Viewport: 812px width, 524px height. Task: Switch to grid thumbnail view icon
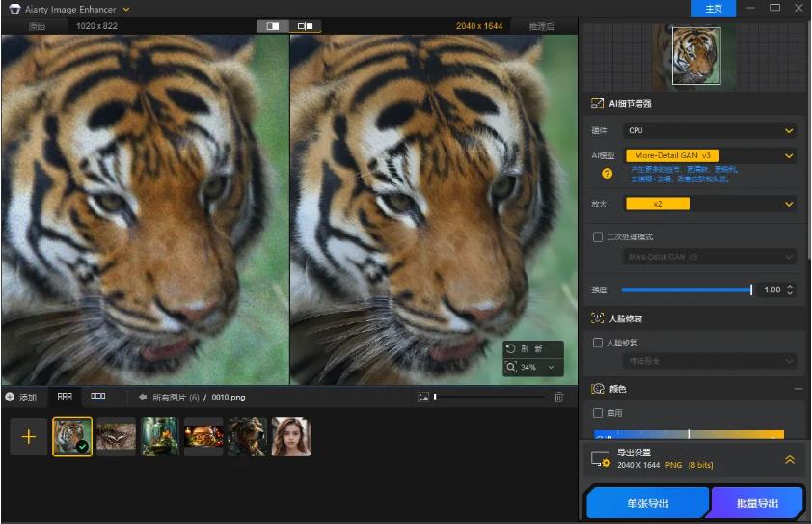tap(65, 397)
